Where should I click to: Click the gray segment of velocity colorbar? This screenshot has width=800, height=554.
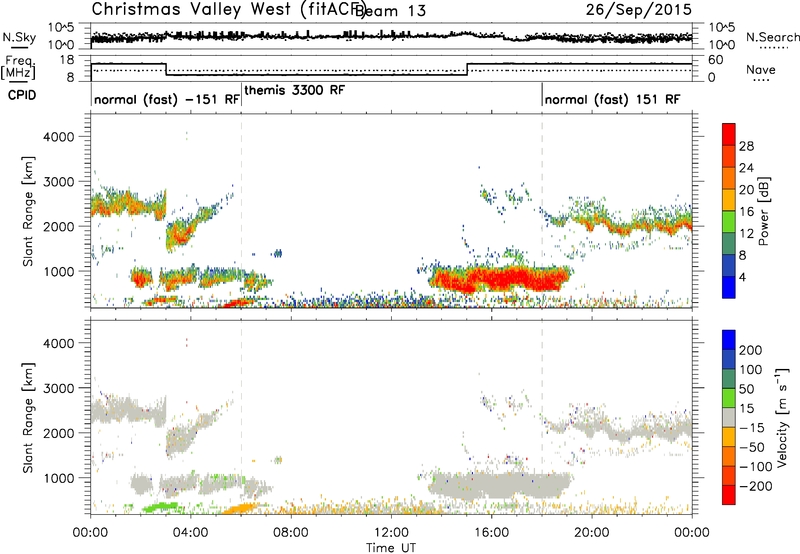tap(729, 418)
